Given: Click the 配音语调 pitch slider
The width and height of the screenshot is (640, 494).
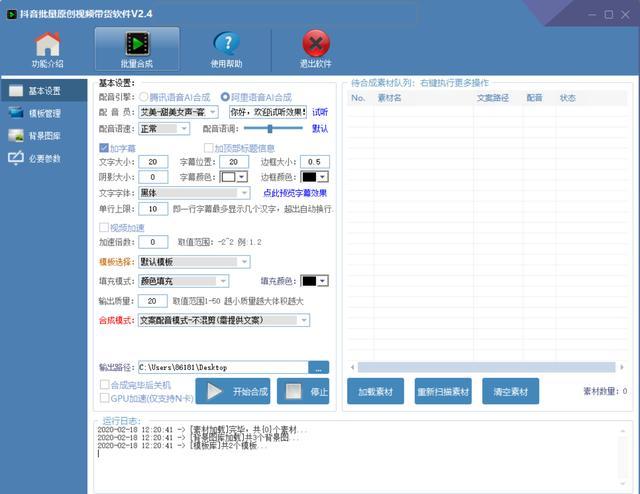Looking at the screenshot, I should 273,129.
